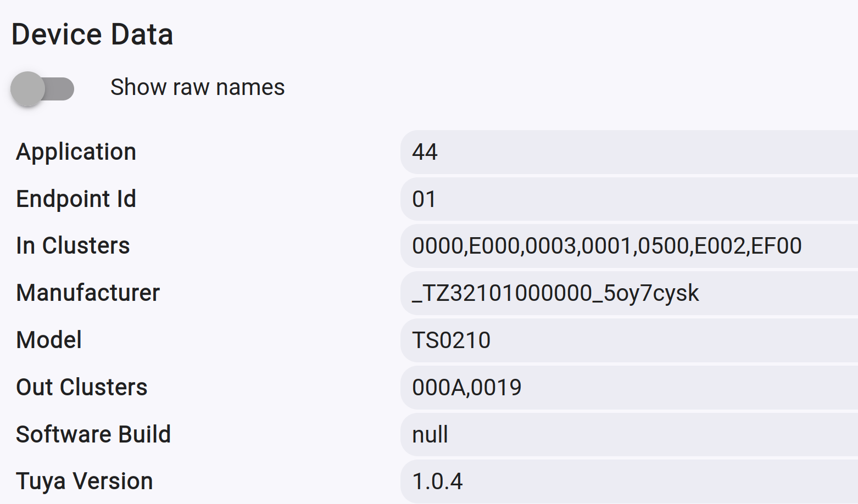Click the Manufacturer row label
Viewport: 858px width, 504px height.
click(x=88, y=293)
